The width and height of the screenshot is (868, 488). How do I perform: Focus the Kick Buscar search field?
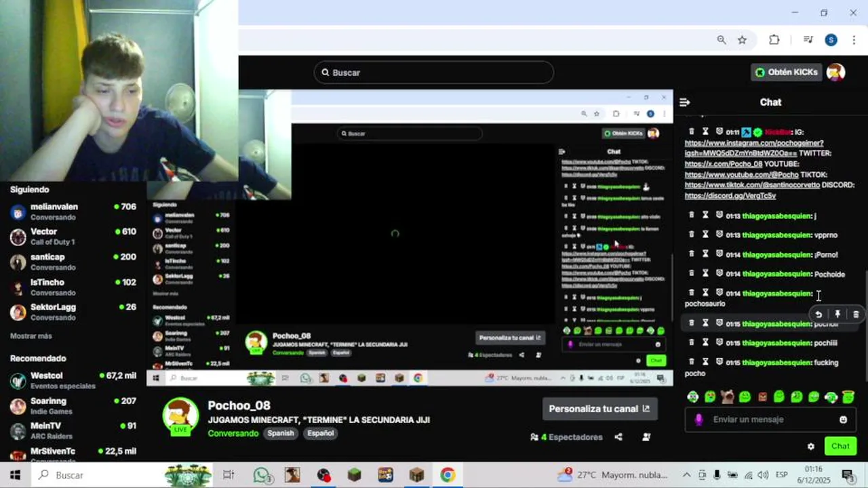(434, 73)
